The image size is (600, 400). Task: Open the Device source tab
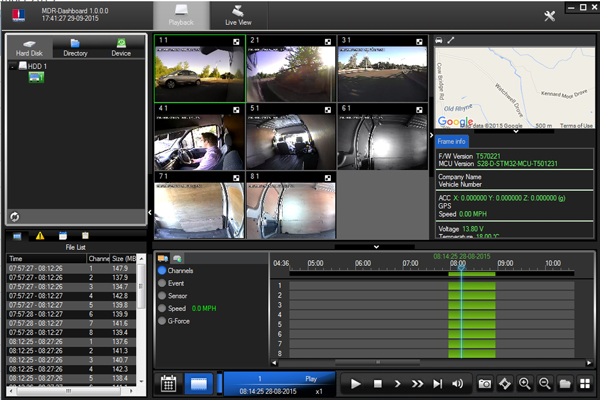(122, 47)
